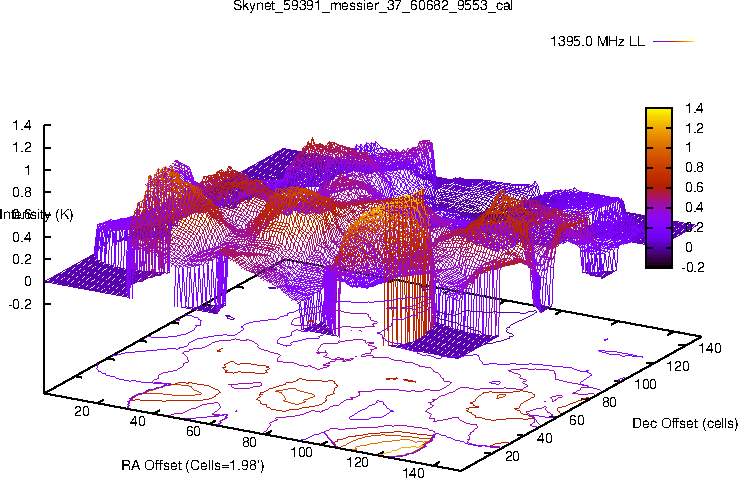Screen dimensions: 738x478
Task: Click the 0.6 label of the color bar
Action: coord(694,187)
